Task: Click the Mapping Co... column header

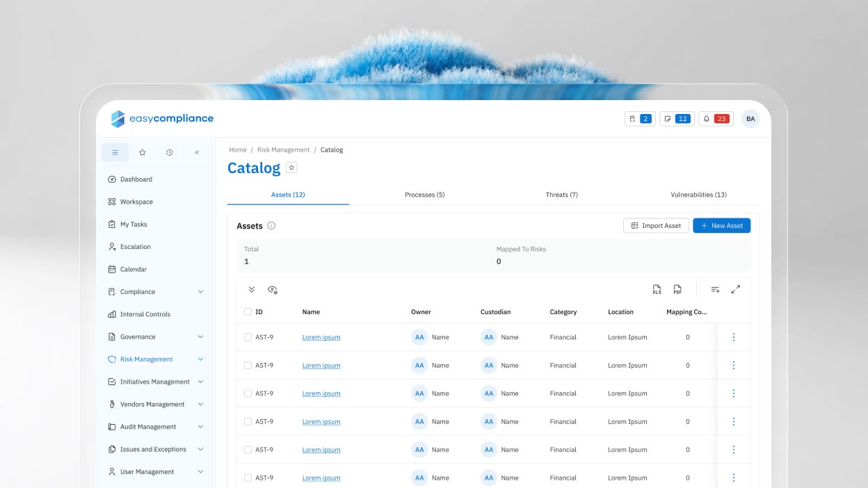Action: point(686,312)
